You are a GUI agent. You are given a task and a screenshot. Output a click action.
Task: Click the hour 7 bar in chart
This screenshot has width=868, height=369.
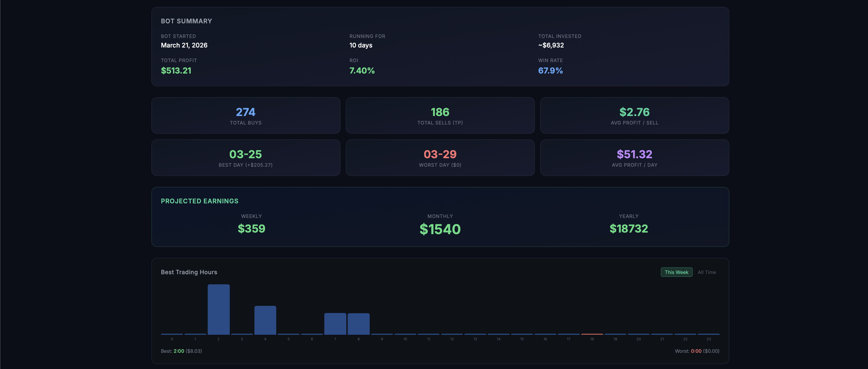tap(335, 324)
